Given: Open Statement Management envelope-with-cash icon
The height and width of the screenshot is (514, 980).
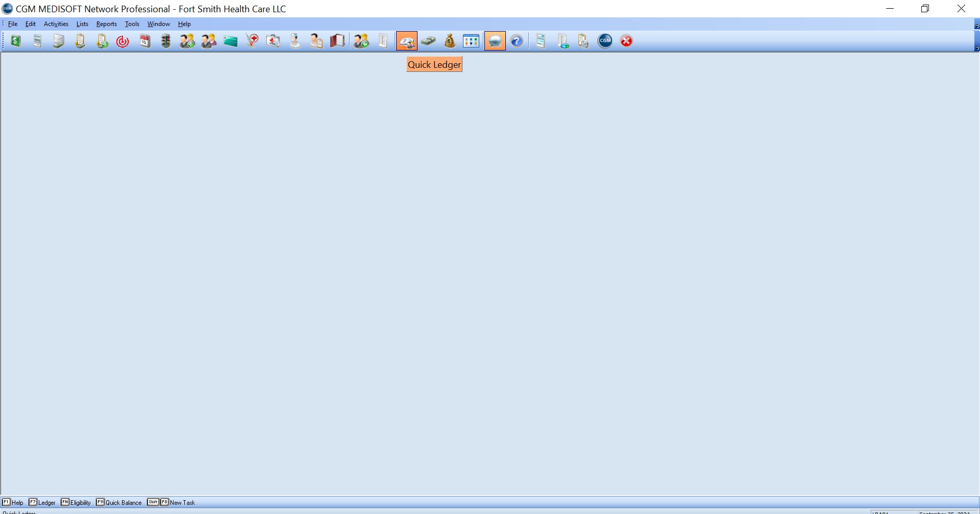Looking at the screenshot, I should 59,41.
